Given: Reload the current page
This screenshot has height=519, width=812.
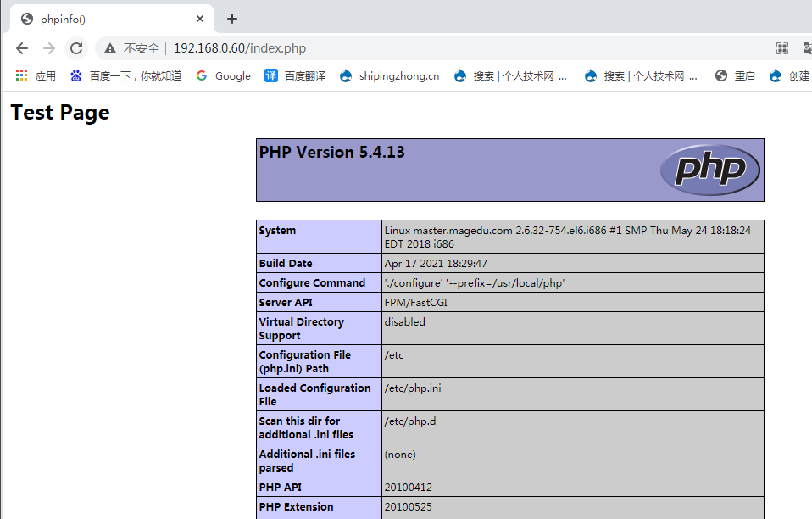Looking at the screenshot, I should coord(76,48).
